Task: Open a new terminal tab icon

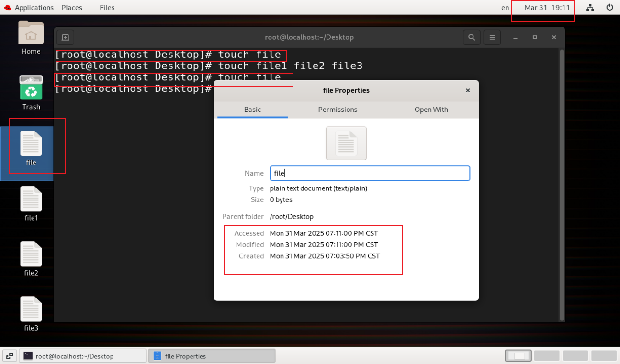Action: point(65,37)
